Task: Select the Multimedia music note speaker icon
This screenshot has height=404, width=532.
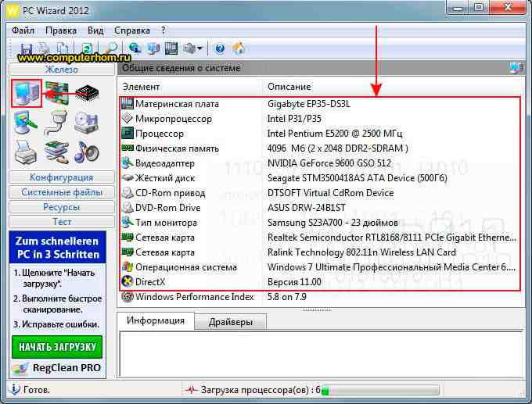Action: (87, 152)
